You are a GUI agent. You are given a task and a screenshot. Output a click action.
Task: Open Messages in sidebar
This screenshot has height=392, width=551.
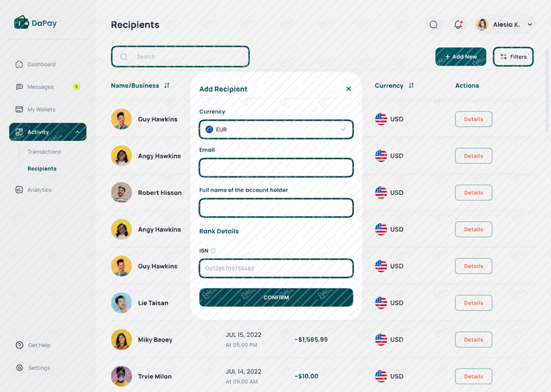click(x=41, y=87)
